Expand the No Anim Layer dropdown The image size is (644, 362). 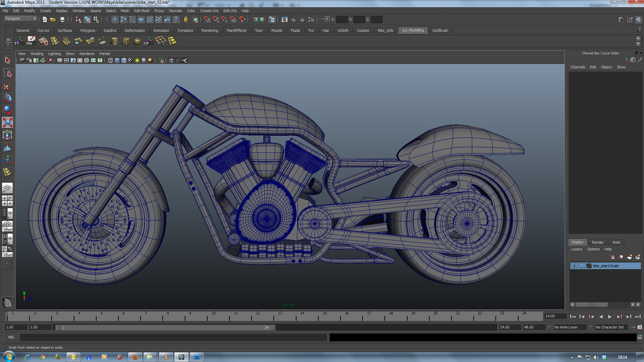click(x=569, y=327)
